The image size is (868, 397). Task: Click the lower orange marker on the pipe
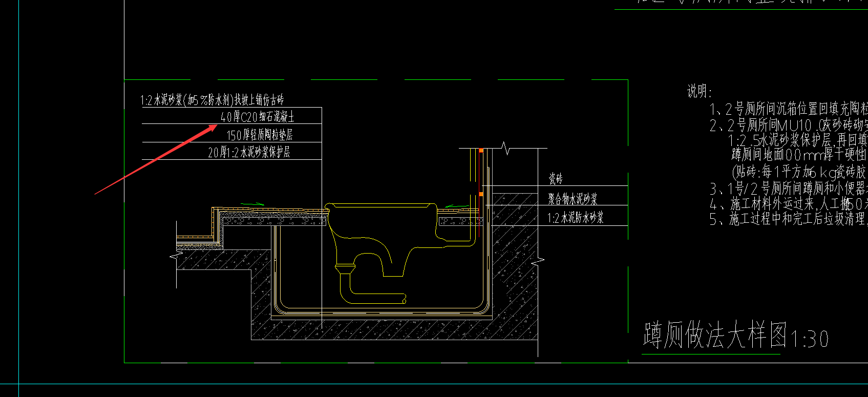(481, 194)
